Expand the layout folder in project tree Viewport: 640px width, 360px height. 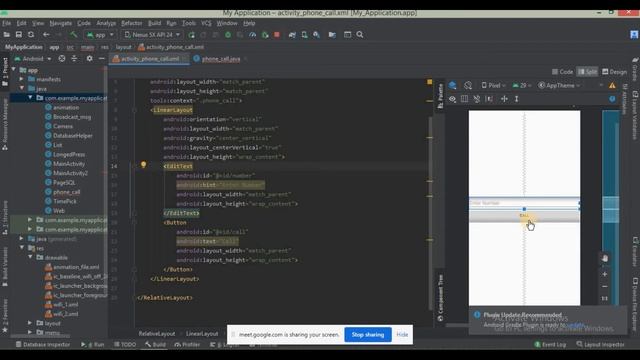[x=30, y=323]
